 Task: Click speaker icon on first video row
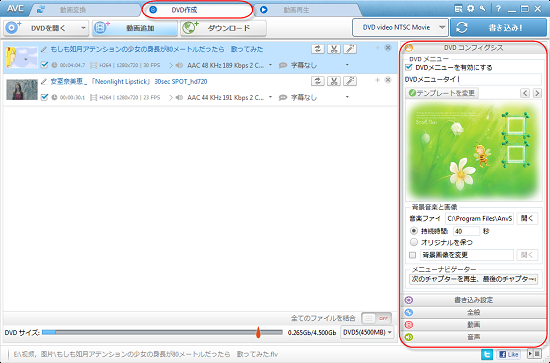click(179, 65)
